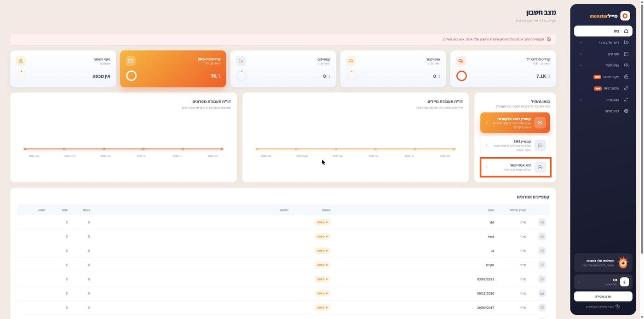Click the muted bell icon in the alert banner
Viewport: 644px width, 319px height.
point(548,39)
